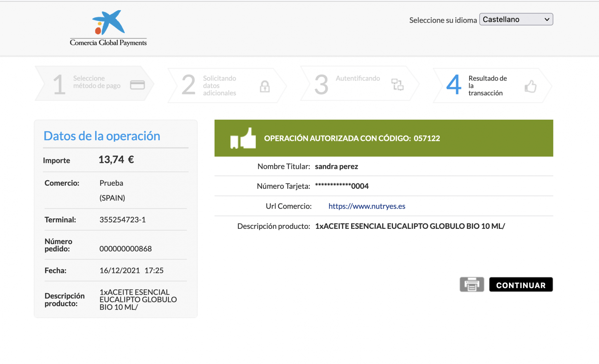This screenshot has width=599, height=364.
Task: Click the Importe label
Action: [x=57, y=160]
